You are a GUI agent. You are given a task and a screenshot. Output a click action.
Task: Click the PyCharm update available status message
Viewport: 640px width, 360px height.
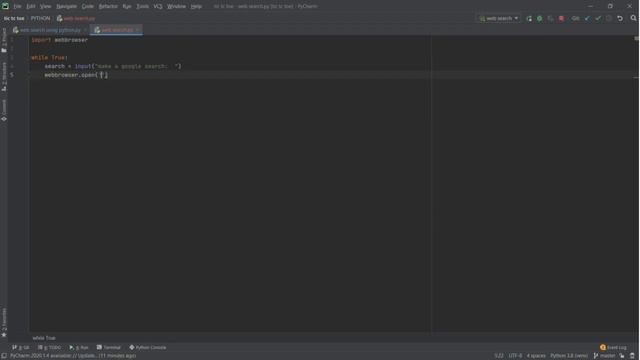(73, 356)
